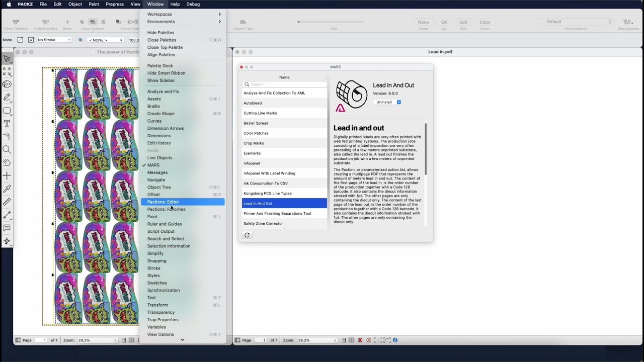Choose Pactions: Favorites from Window menu

coord(183,209)
